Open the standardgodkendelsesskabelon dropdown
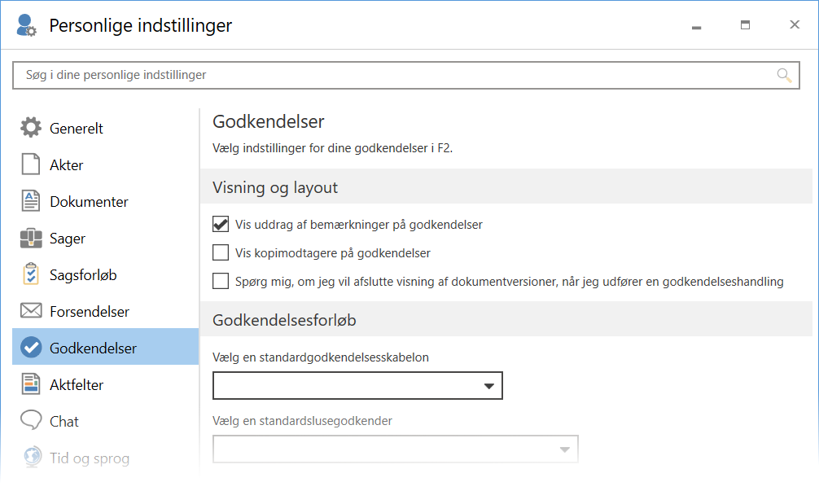819x504 pixels. click(x=357, y=386)
